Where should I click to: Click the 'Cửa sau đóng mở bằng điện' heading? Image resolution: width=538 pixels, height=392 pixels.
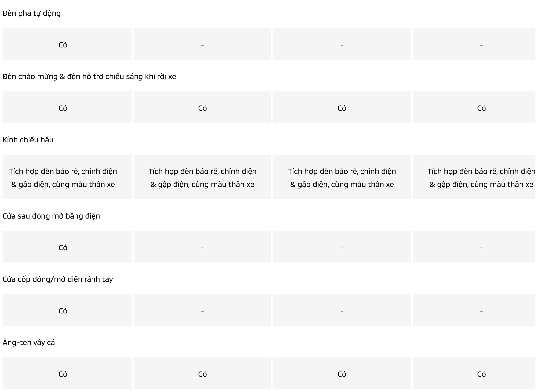click(51, 216)
